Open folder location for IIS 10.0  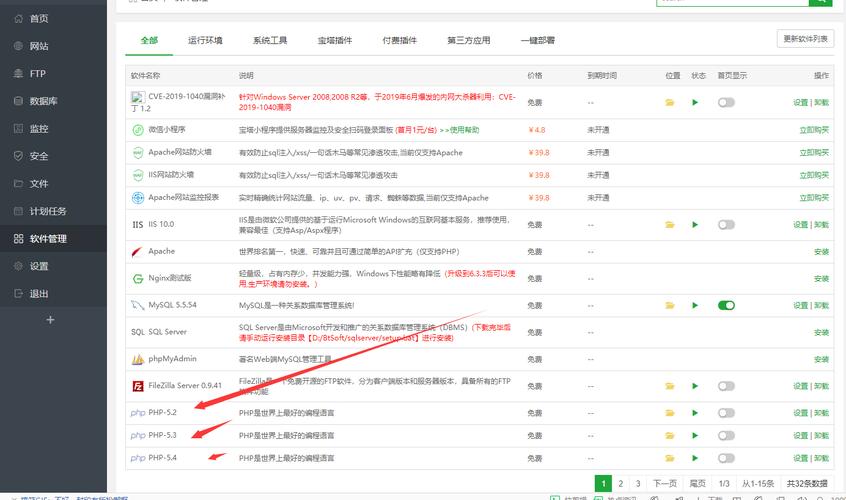point(670,225)
